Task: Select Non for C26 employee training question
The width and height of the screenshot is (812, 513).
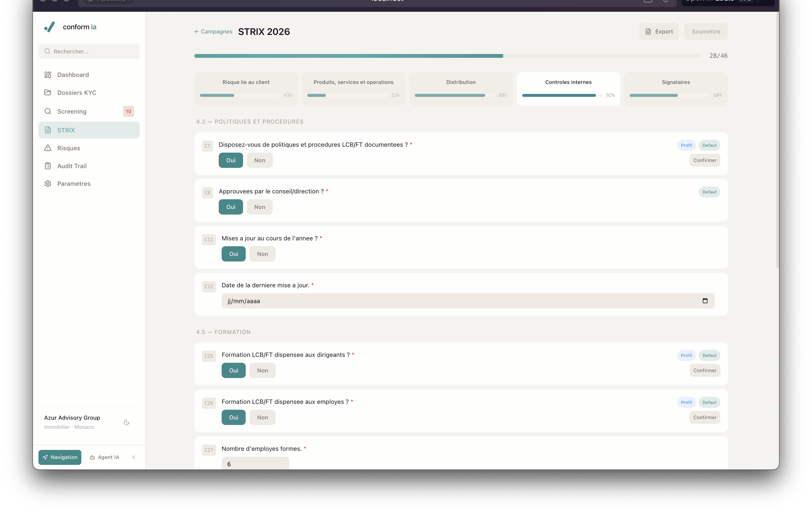Action: pos(262,417)
